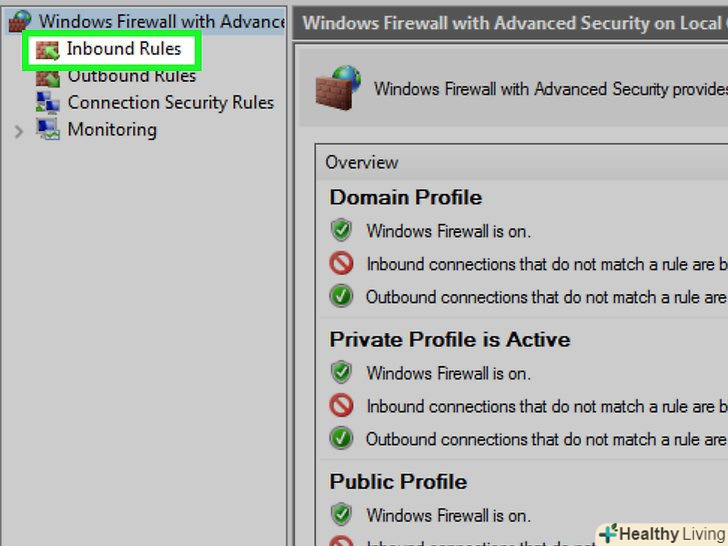
Task: Open the Monitoring tree item label
Action: tap(112, 129)
